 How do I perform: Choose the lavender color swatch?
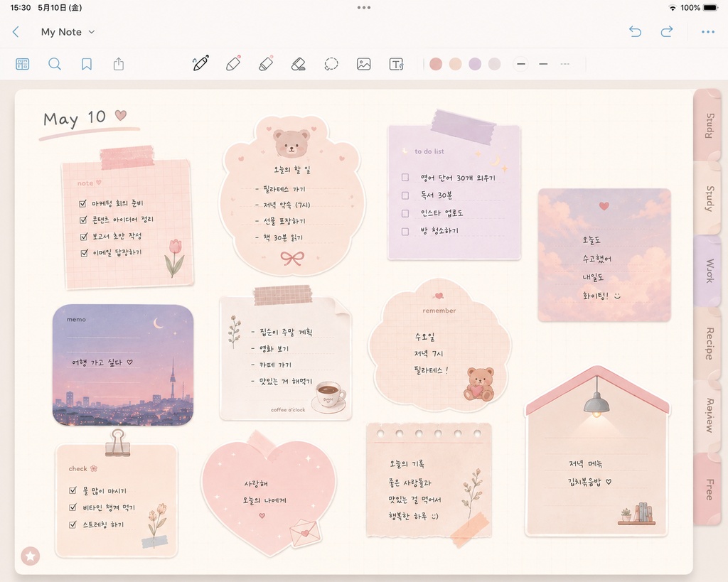tap(474, 64)
